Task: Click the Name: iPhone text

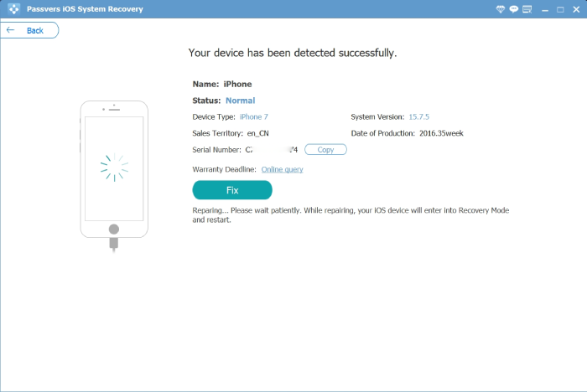Action: [x=222, y=84]
